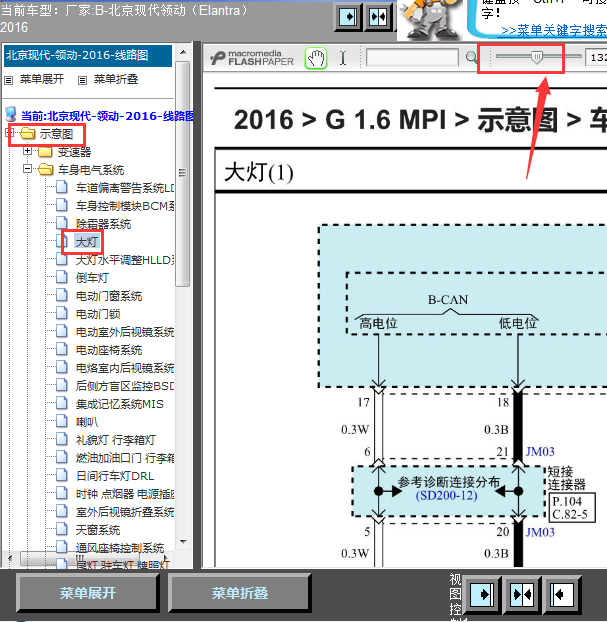607x622 pixels.
Task: Click tree panel scroll down arrow
Action: click(x=183, y=542)
